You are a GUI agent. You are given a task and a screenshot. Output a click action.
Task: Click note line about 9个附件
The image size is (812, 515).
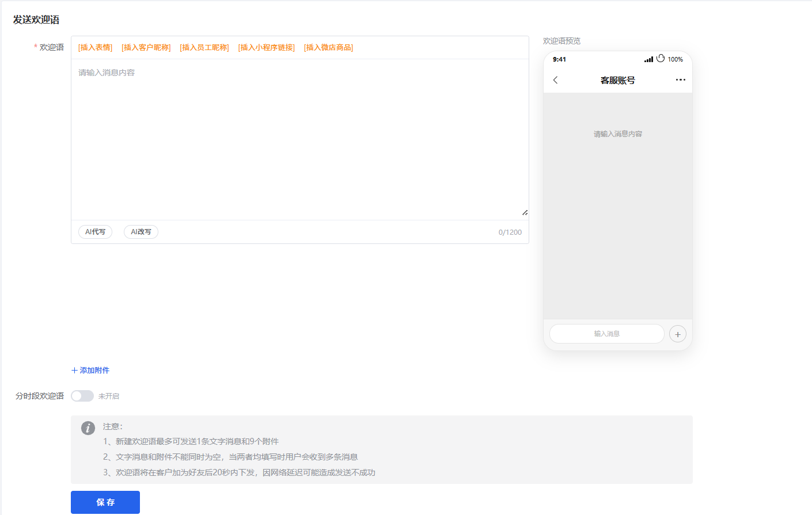point(191,441)
